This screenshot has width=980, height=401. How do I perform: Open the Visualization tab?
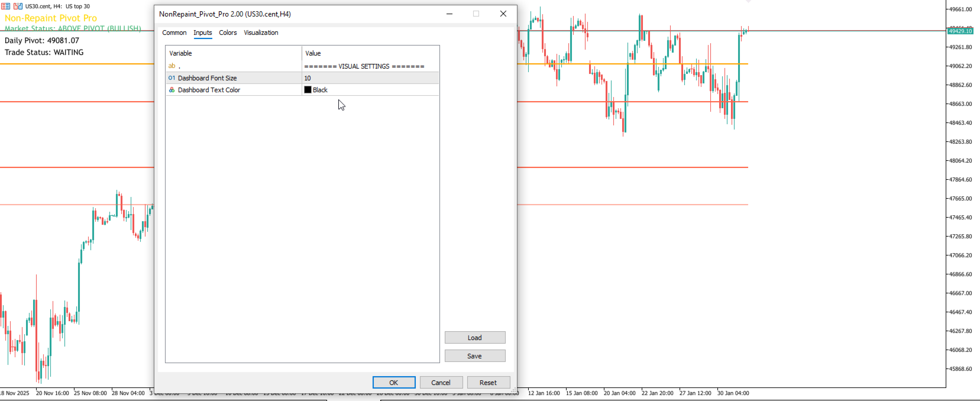(x=261, y=33)
